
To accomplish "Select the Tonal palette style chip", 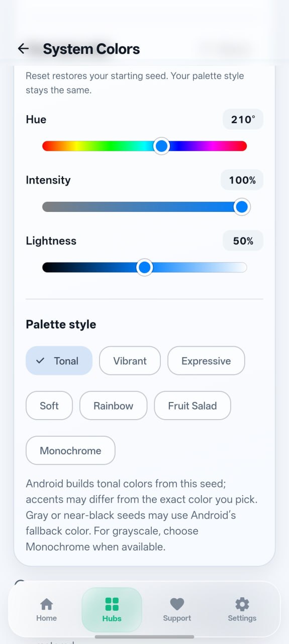I will pos(59,361).
